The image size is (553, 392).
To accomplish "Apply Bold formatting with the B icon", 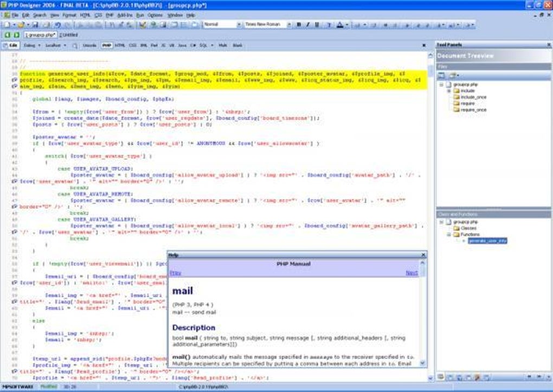I will (299, 25).
